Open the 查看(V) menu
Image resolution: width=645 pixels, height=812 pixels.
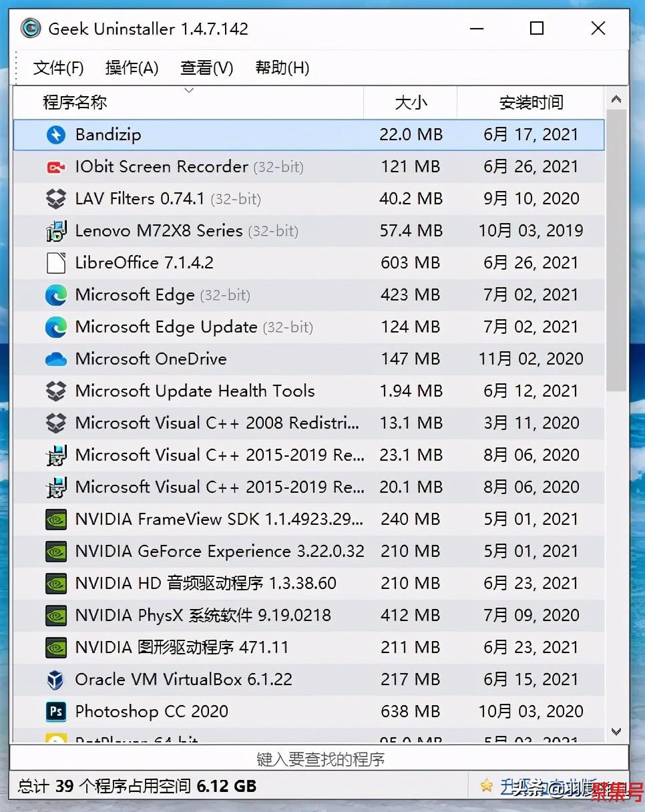[206, 67]
